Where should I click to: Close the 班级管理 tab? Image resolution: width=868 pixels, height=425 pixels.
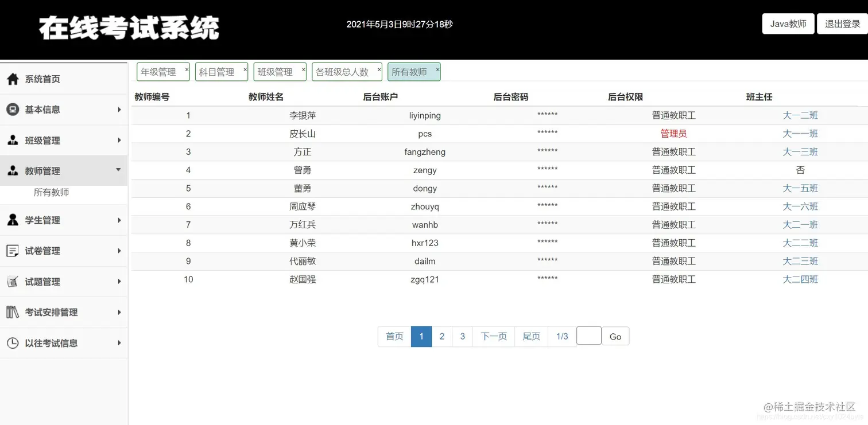(x=304, y=69)
